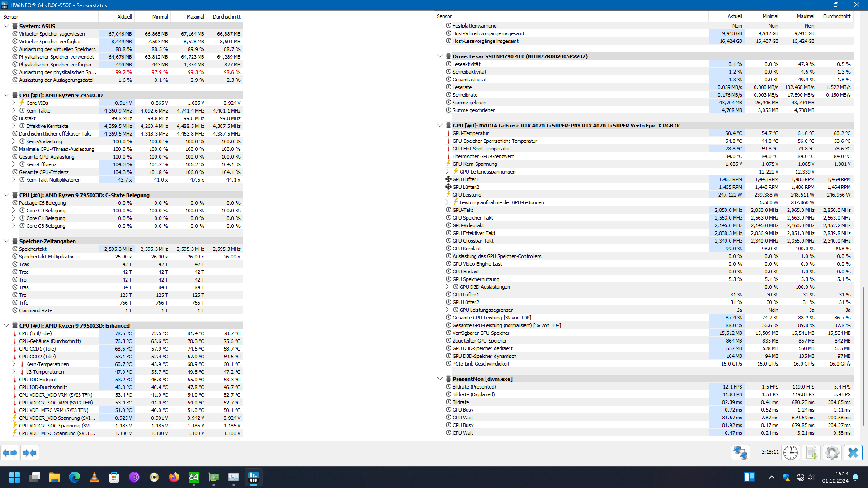Expand the GPU-Leitungsspannungen entry

[x=447, y=172]
